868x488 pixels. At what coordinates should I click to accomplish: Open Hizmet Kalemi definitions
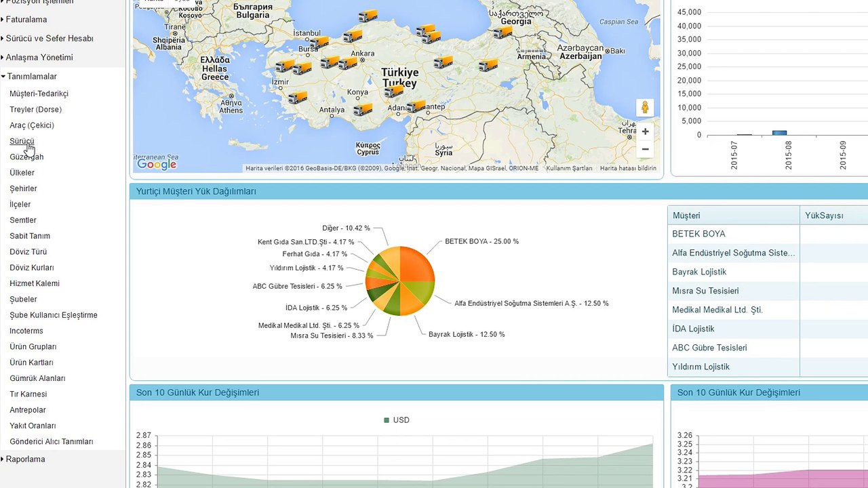pyautogui.click(x=35, y=283)
